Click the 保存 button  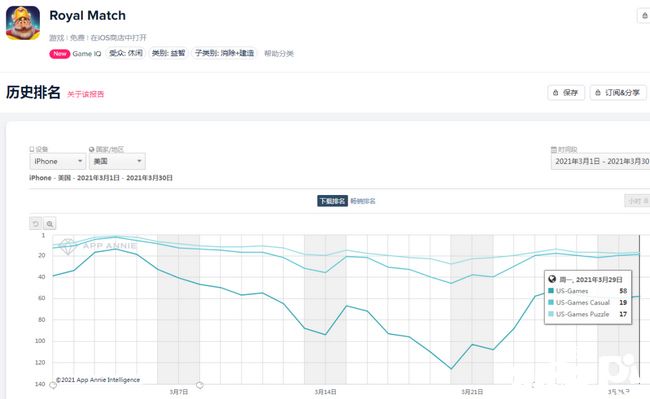coord(566,92)
